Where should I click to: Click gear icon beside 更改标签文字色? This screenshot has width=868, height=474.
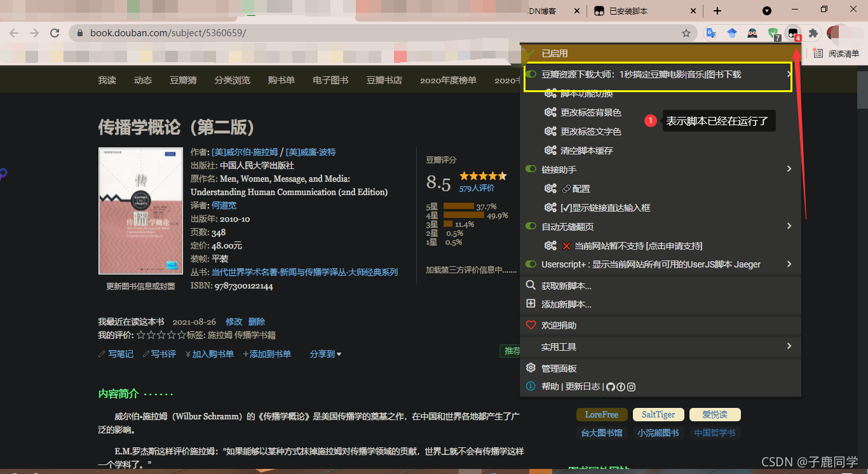550,132
